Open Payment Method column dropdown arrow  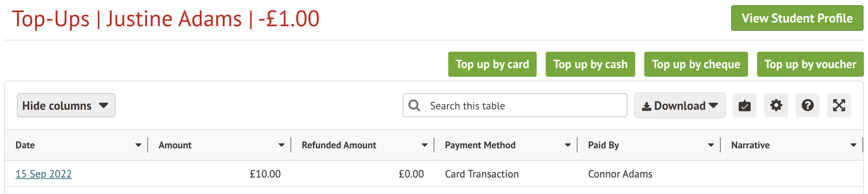pos(568,145)
